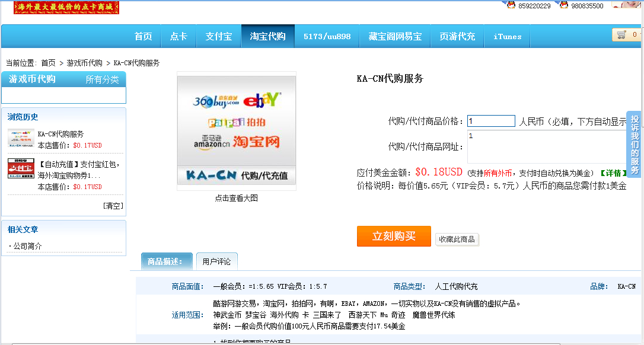Open iTunes in the navigation bar
The image size is (644, 345).
coord(507,37)
